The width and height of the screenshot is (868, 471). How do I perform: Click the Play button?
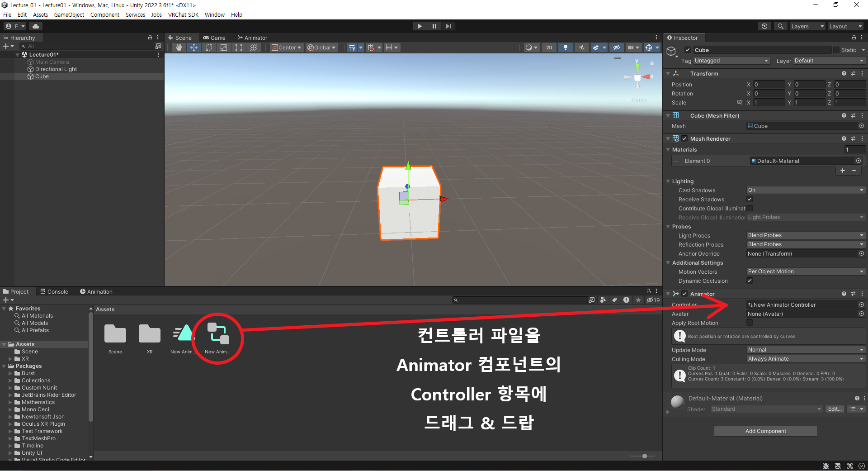point(420,26)
